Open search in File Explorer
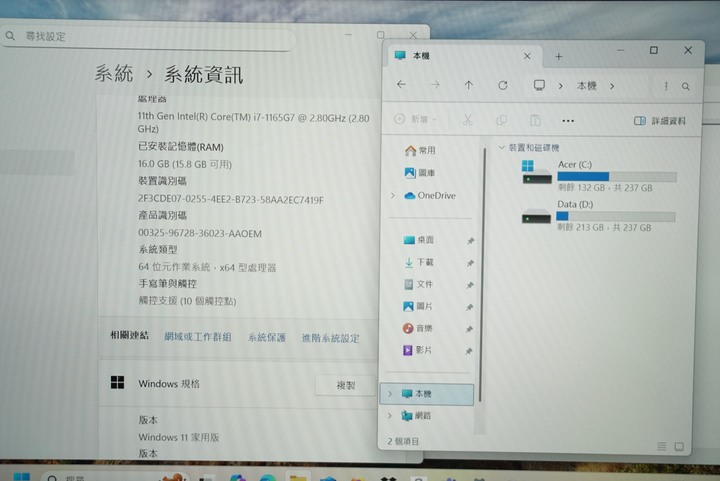Image resolution: width=720 pixels, height=481 pixels. 686,86
